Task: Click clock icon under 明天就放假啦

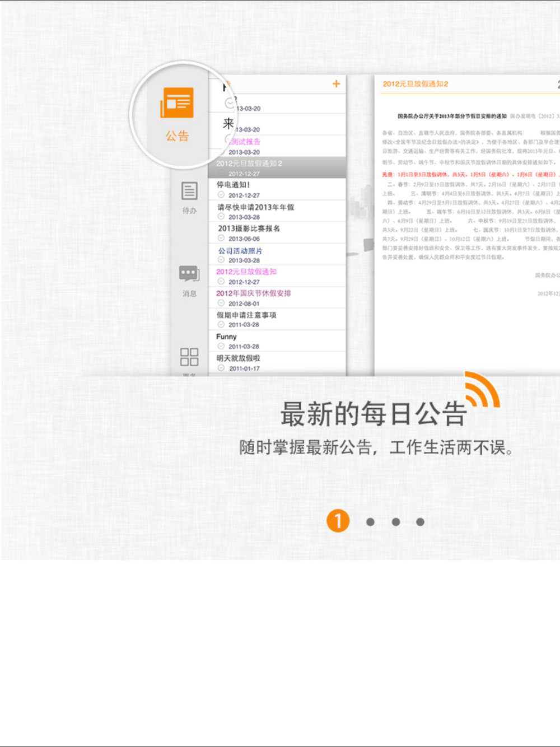Action: tap(221, 368)
